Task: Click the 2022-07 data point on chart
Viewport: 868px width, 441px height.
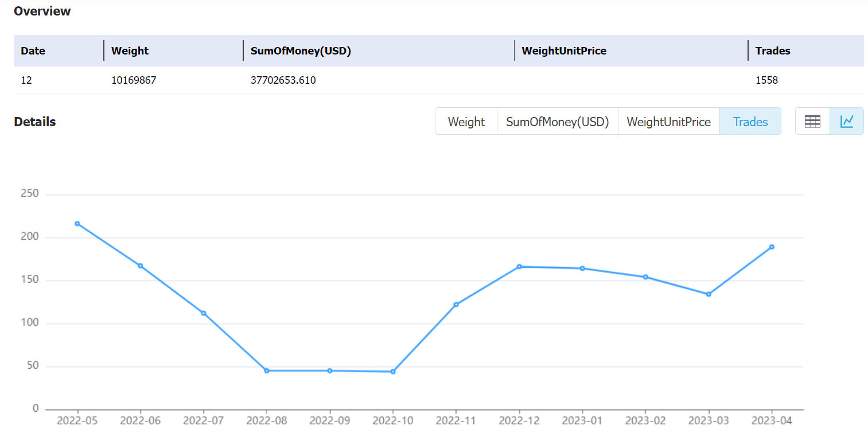Action: (203, 313)
